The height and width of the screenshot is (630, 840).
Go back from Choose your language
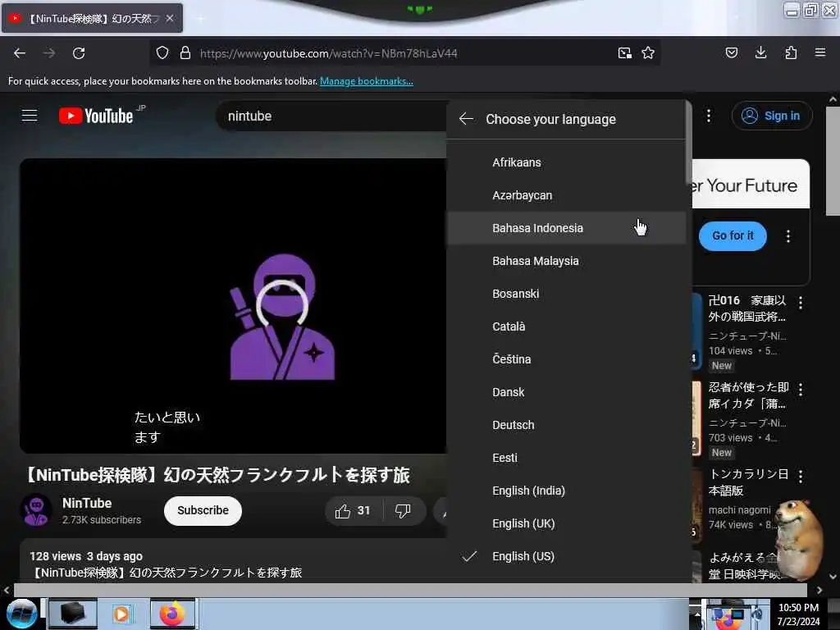click(x=466, y=119)
